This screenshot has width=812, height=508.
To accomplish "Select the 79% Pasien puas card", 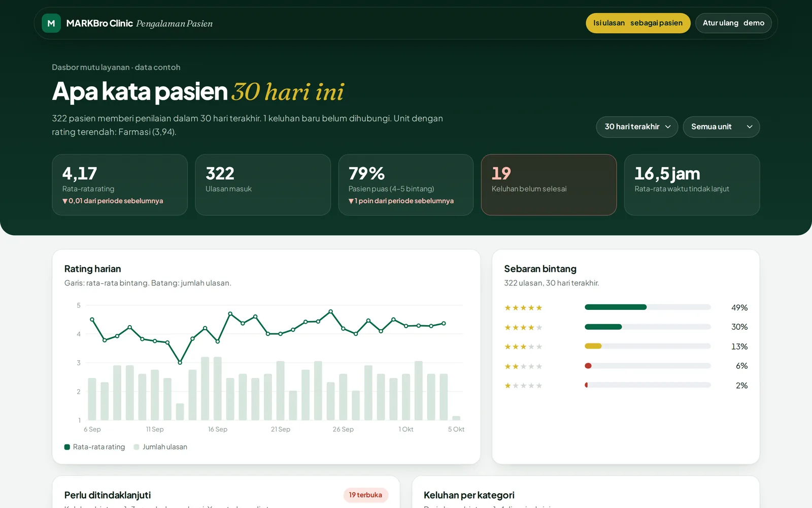I will tap(406, 185).
